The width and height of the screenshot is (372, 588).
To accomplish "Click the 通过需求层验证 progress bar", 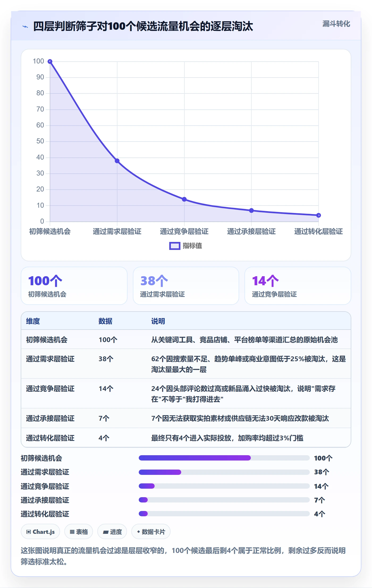I will 224,472.
